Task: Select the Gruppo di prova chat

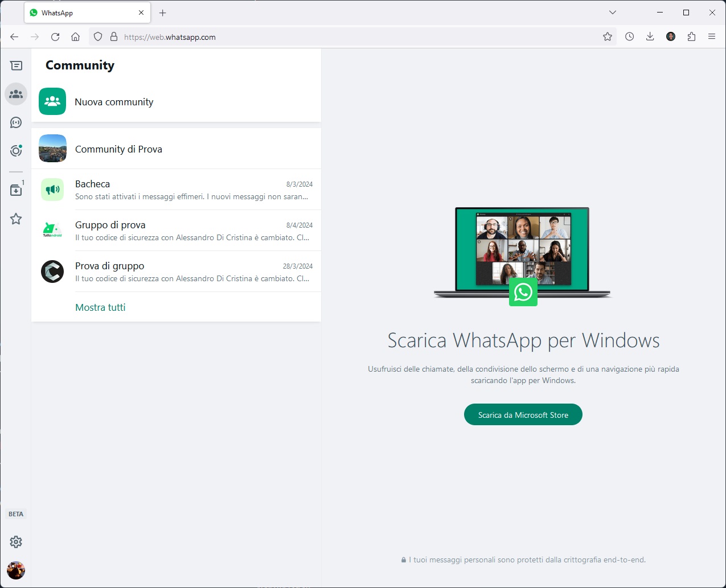Action: point(176,231)
